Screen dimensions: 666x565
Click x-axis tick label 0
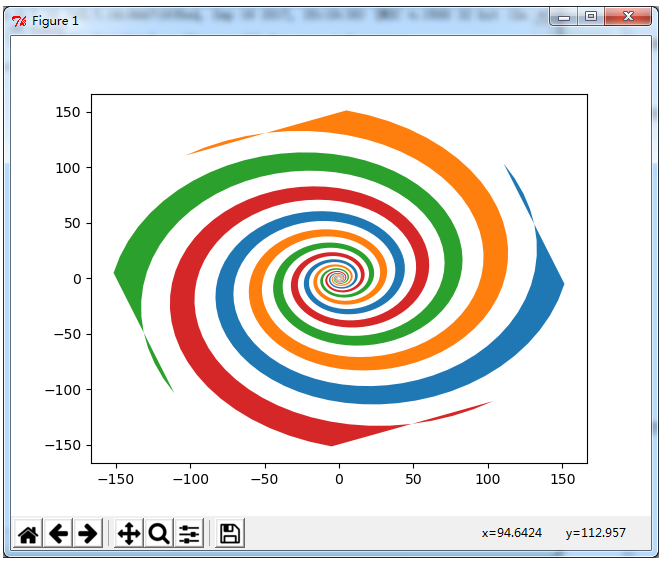click(x=339, y=479)
